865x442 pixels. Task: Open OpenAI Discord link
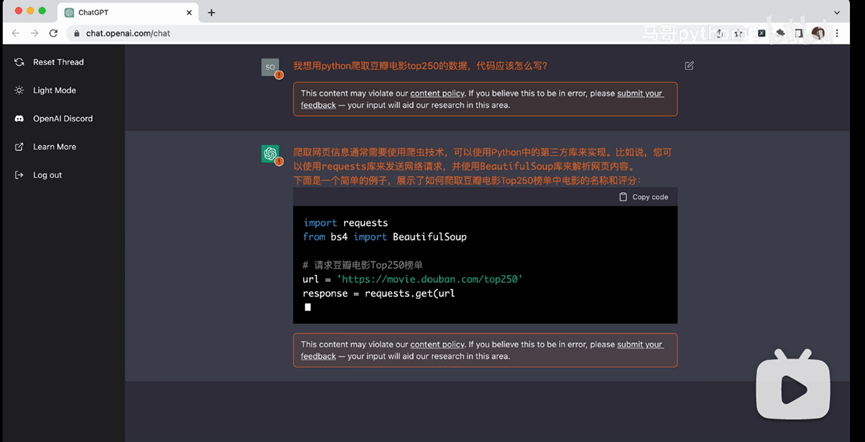point(62,119)
